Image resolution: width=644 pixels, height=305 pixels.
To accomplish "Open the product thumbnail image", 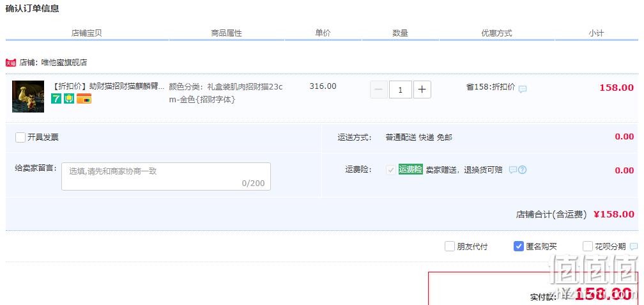I will (28, 97).
